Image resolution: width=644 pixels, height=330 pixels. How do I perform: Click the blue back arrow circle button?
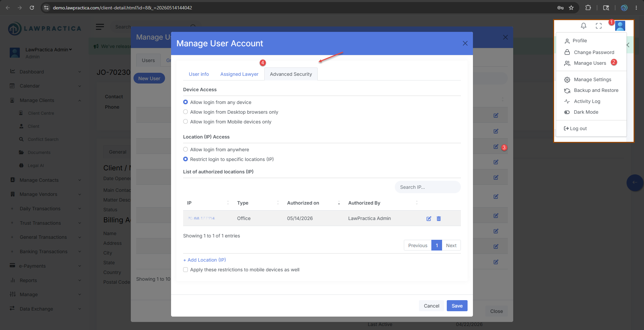coord(635,182)
